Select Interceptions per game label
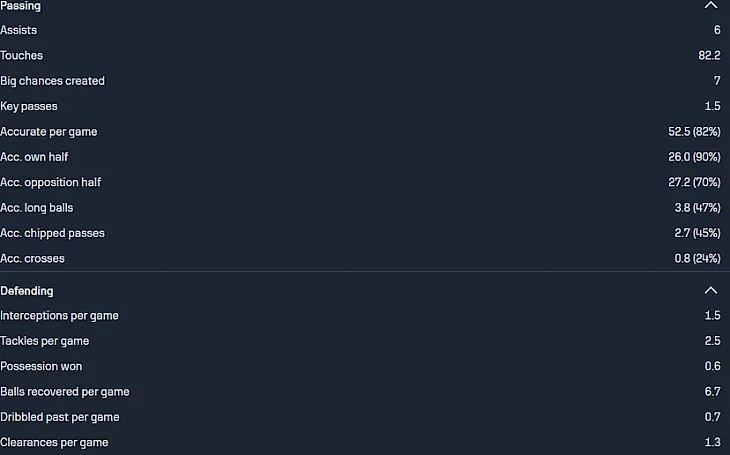Image resolution: width=730 pixels, height=455 pixels. pos(59,316)
